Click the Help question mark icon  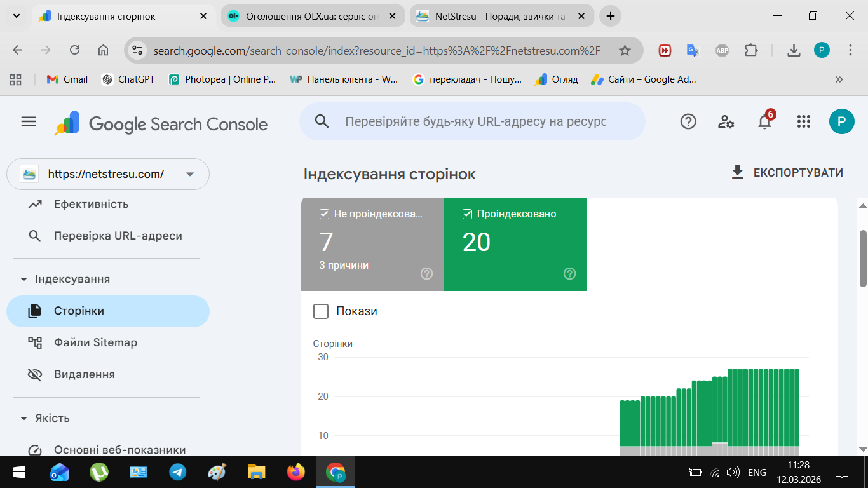coord(688,121)
